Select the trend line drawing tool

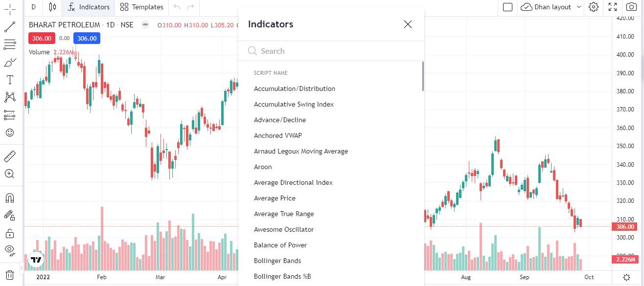[10, 27]
